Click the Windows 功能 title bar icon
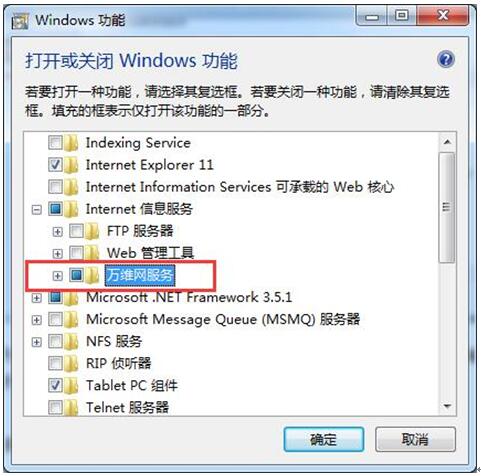Image resolution: width=481 pixels, height=476 pixels. 20,21
